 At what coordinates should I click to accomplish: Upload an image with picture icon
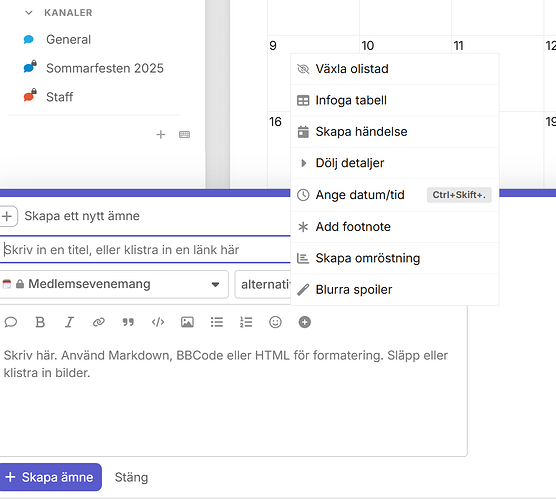pos(187,322)
